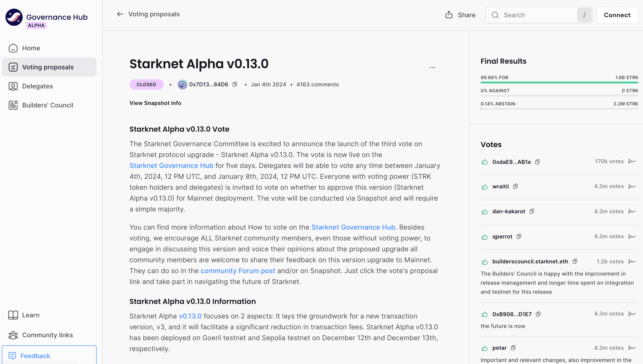Viewport: 643px width, 364px height.
Task: Click signature icon in petar row
Action: pyautogui.click(x=632, y=348)
